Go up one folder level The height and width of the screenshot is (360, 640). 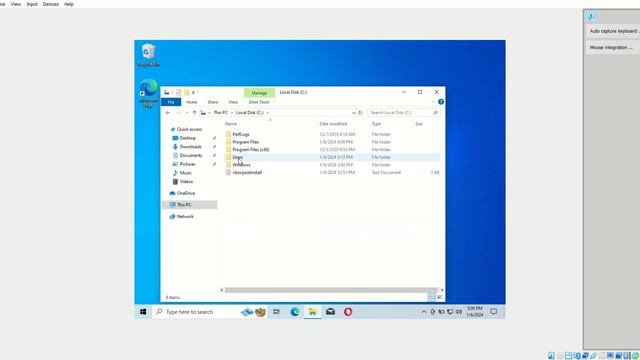194,113
